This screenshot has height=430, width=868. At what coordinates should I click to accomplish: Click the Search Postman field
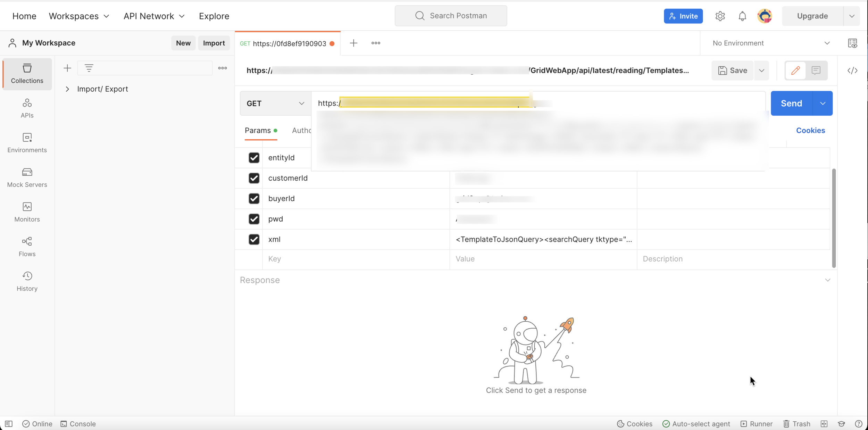point(451,16)
